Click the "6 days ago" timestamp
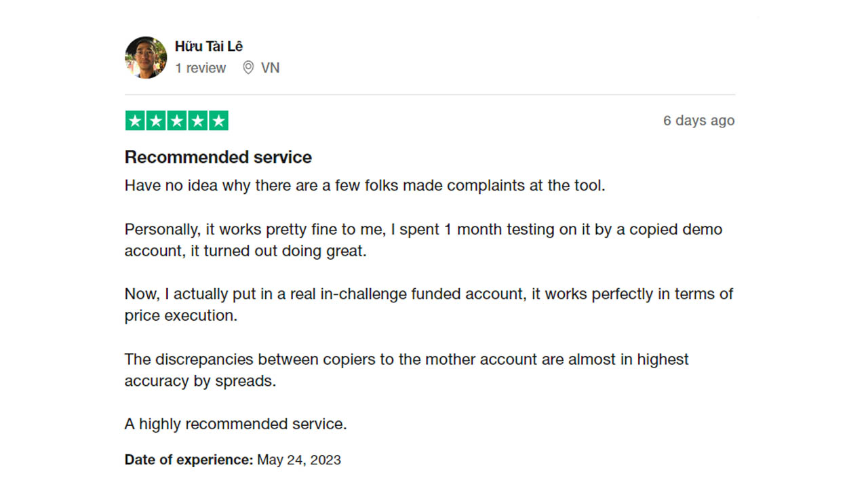 [x=698, y=121]
